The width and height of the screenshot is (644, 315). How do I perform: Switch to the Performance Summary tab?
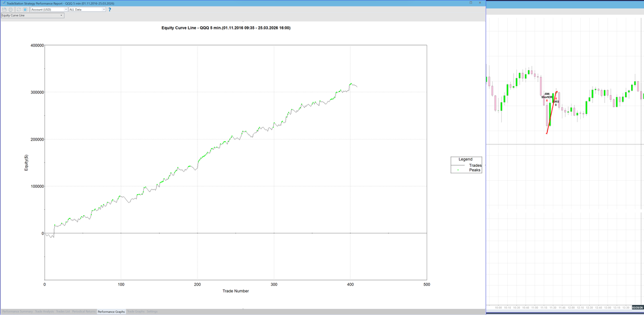point(17,311)
